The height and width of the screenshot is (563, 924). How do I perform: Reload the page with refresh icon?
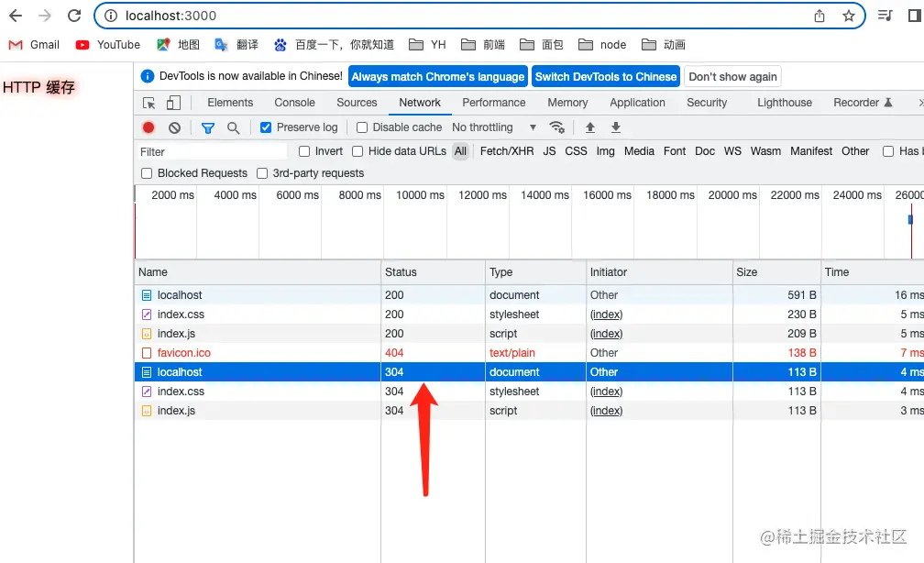tap(74, 16)
